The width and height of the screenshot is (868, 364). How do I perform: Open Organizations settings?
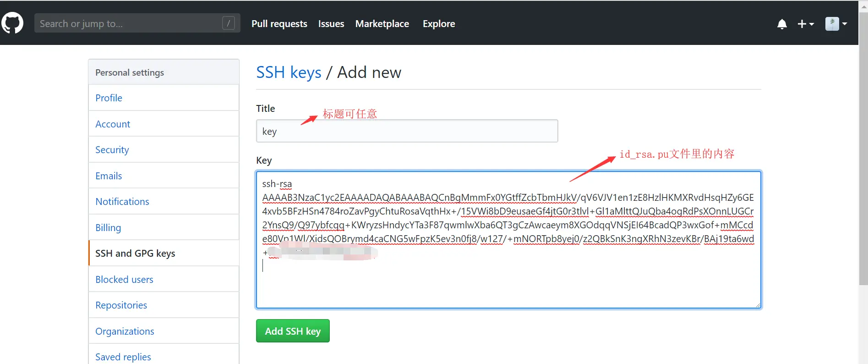point(164,331)
